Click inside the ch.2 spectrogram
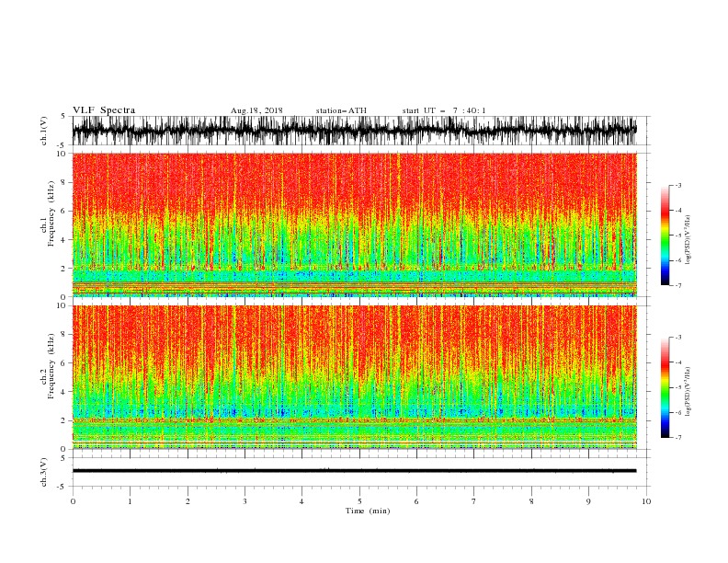 coord(354,377)
